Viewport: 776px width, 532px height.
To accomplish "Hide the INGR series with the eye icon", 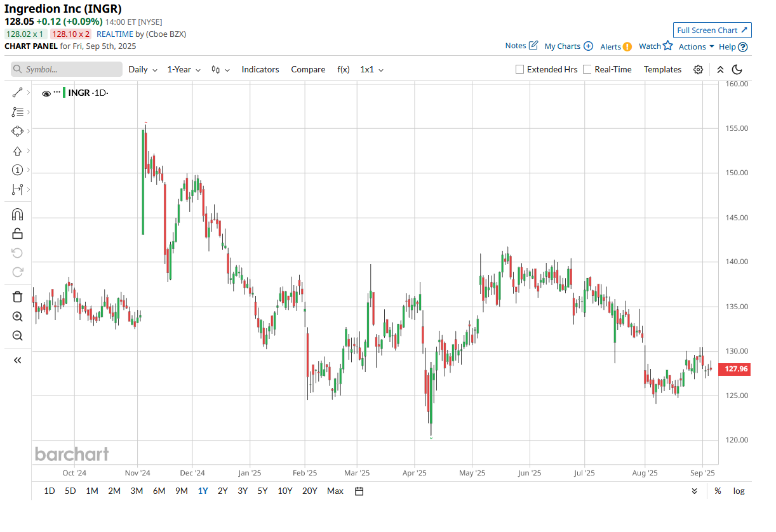I will (x=46, y=93).
